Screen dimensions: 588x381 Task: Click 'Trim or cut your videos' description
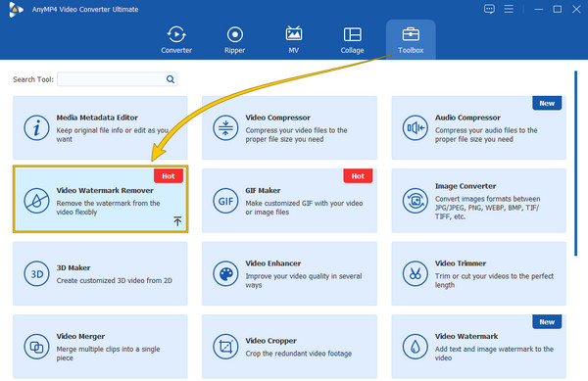coord(494,280)
